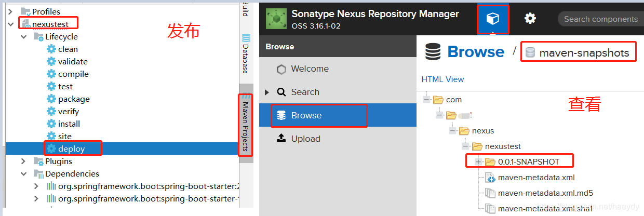
Task: Select the 0.0.1-SNAPSHOT folder
Action: point(528,162)
